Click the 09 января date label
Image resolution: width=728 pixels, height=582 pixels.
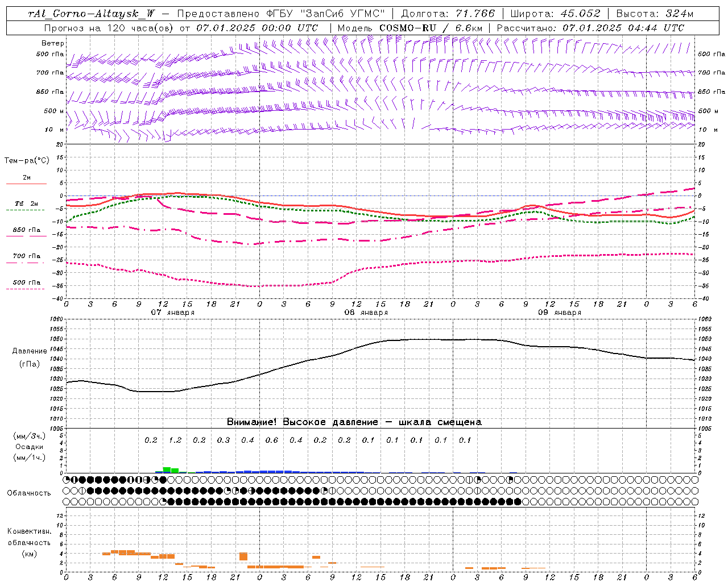[x=559, y=312]
